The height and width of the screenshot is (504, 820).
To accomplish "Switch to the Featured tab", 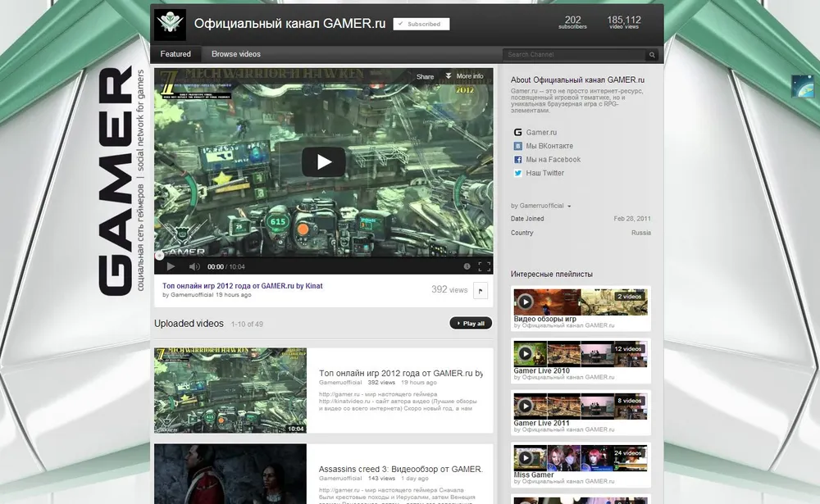I will coord(175,54).
